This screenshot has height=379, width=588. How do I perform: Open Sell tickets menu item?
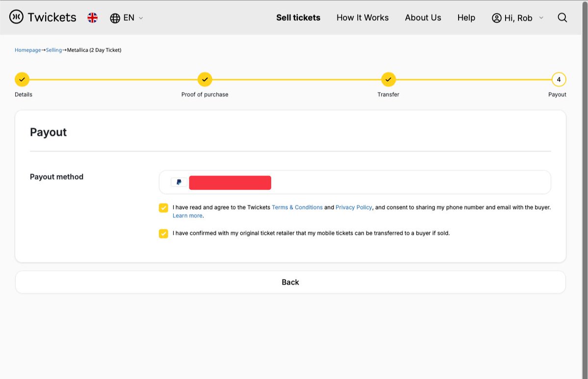298,18
